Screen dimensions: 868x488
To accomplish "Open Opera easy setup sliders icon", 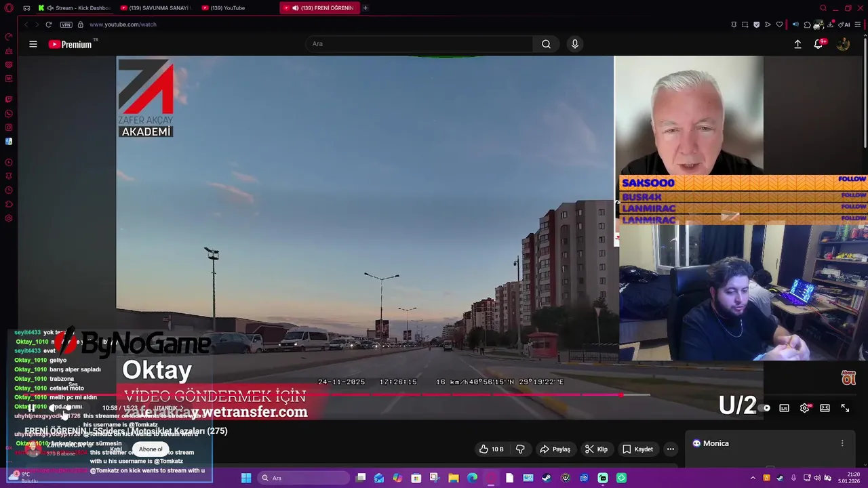I will coord(857,24).
